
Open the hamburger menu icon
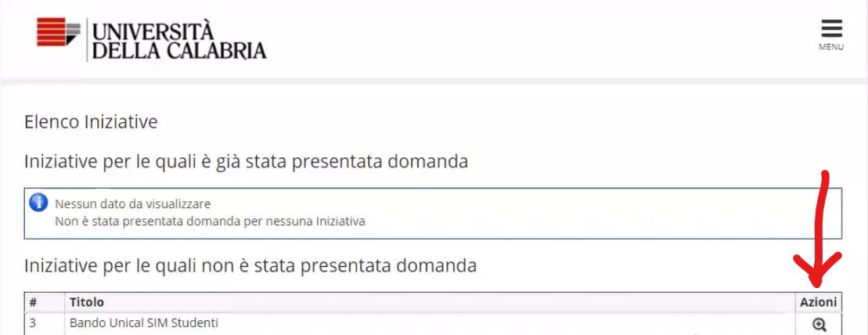831,29
